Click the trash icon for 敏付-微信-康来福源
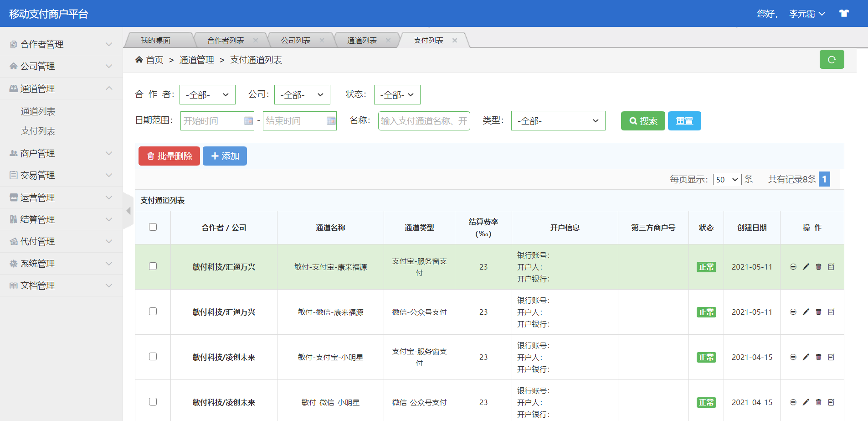 (818, 312)
